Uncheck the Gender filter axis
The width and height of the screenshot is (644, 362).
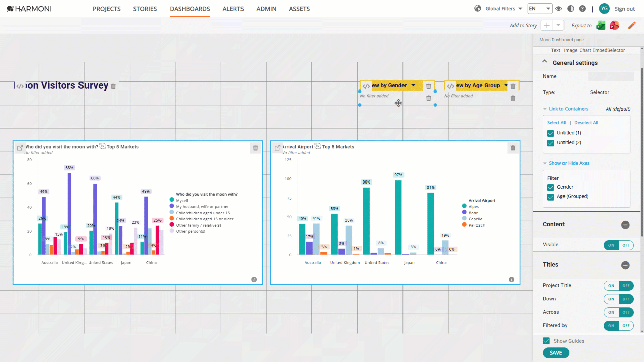[x=550, y=187]
